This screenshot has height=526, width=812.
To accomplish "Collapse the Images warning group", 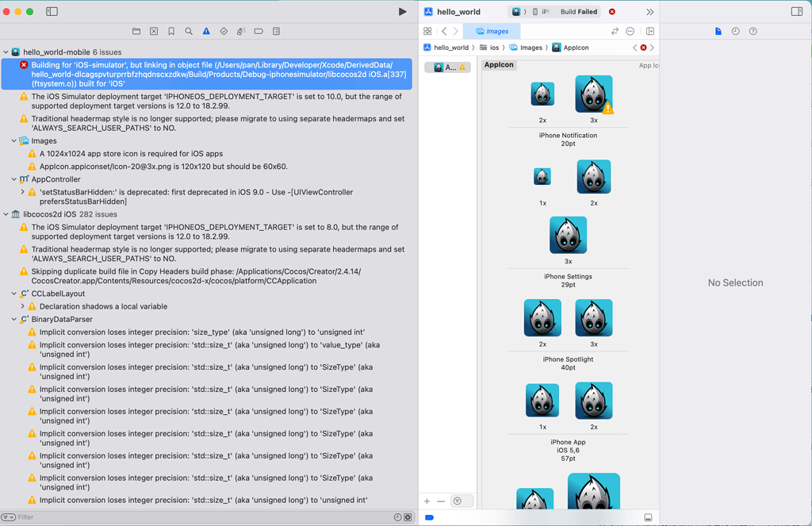I will pyautogui.click(x=14, y=140).
